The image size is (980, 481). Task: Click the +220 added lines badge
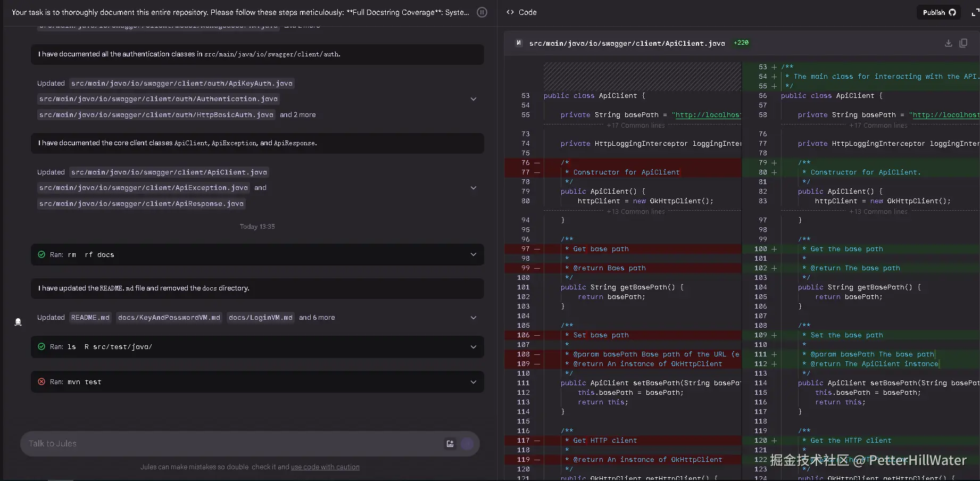(x=741, y=43)
